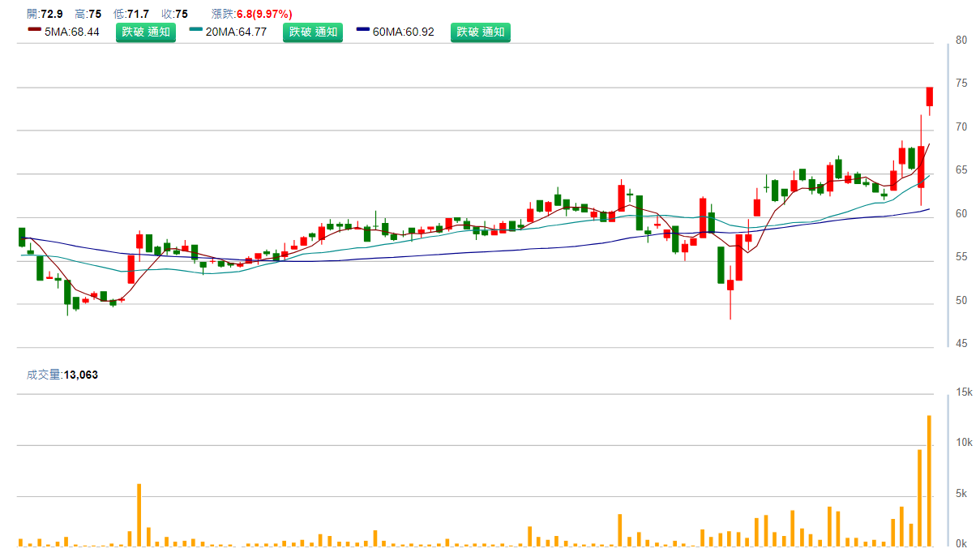The image size is (980, 553).
Task: Click the closing price 收:75
Action: [174, 14]
